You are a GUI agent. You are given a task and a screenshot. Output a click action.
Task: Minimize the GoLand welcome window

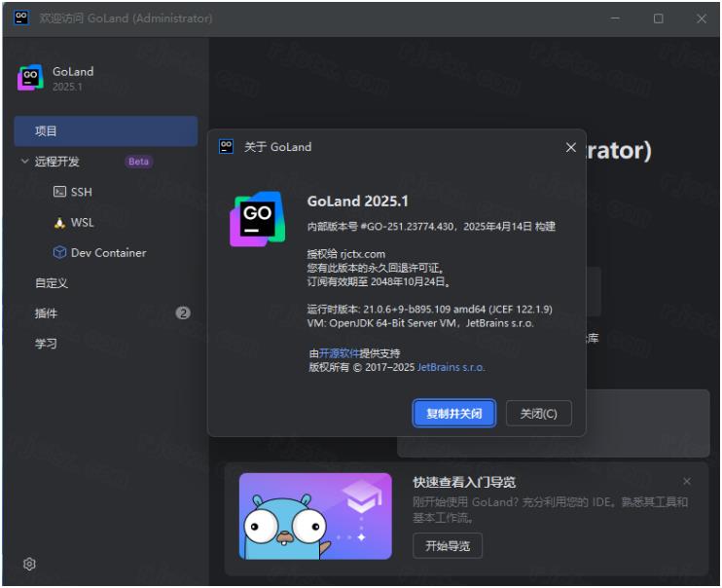coord(615,18)
